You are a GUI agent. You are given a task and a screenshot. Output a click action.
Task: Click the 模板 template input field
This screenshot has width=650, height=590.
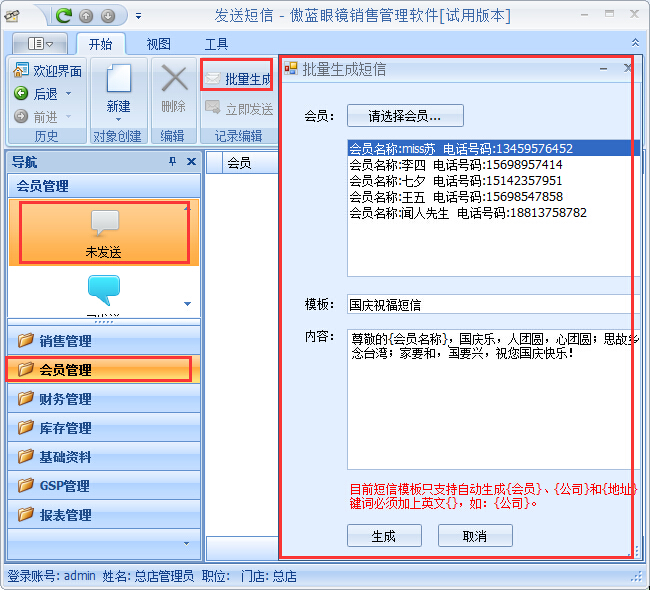coord(490,304)
